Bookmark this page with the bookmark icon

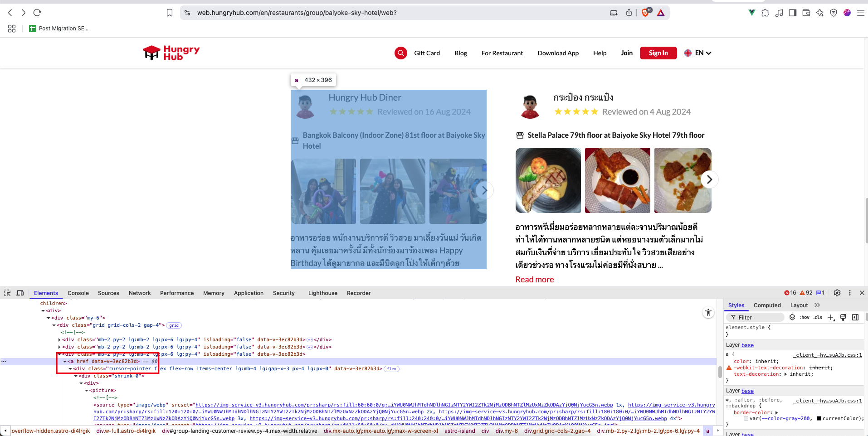click(170, 13)
